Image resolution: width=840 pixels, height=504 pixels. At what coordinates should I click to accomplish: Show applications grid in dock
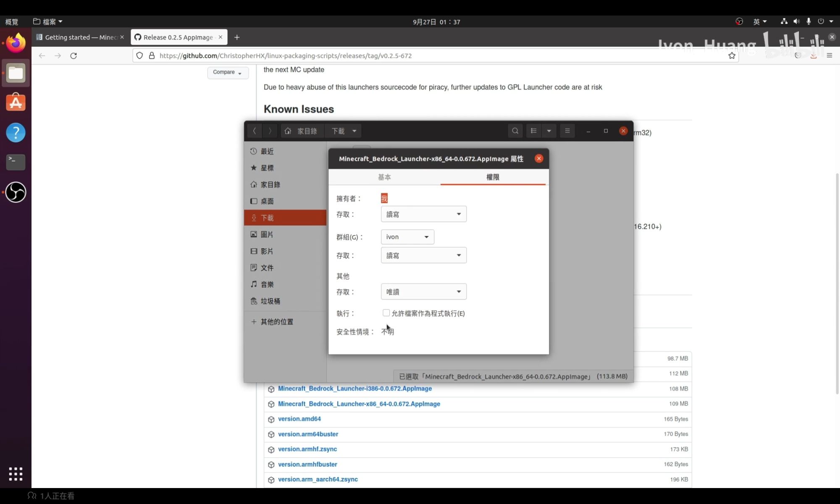pyautogui.click(x=16, y=474)
